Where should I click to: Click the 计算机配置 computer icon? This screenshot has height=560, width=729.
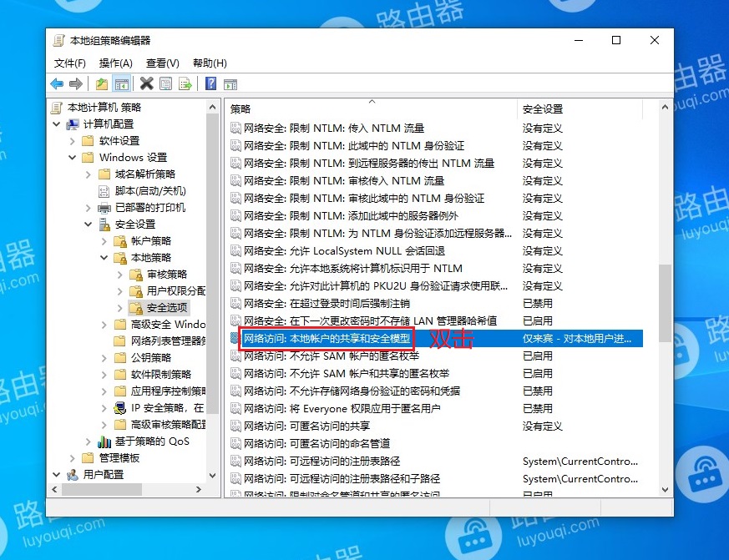point(72,124)
